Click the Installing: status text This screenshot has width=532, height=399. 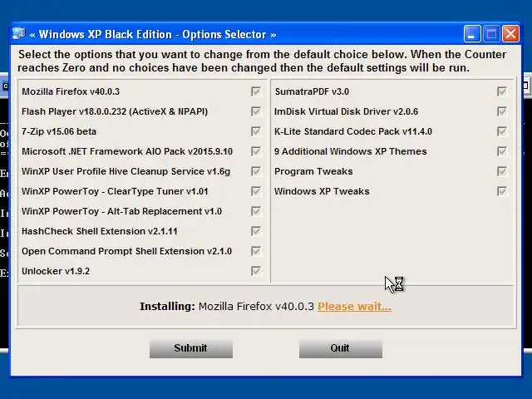[x=167, y=307]
